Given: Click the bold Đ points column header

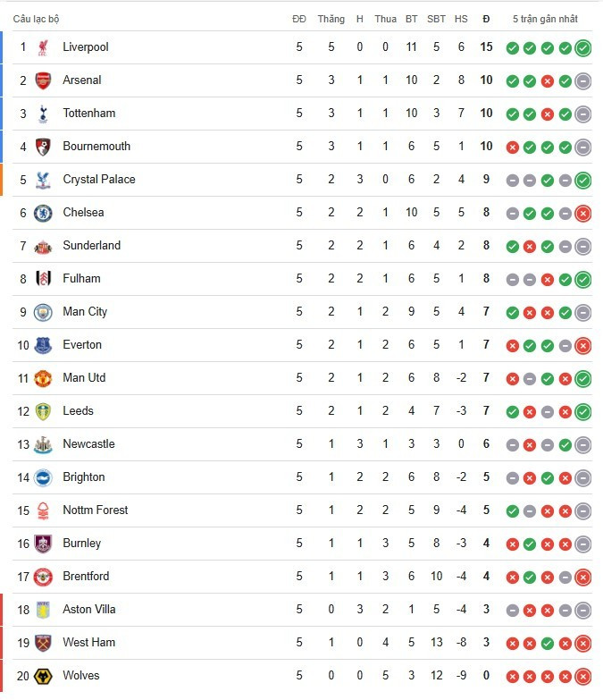Looking at the screenshot, I should pyautogui.click(x=486, y=19).
